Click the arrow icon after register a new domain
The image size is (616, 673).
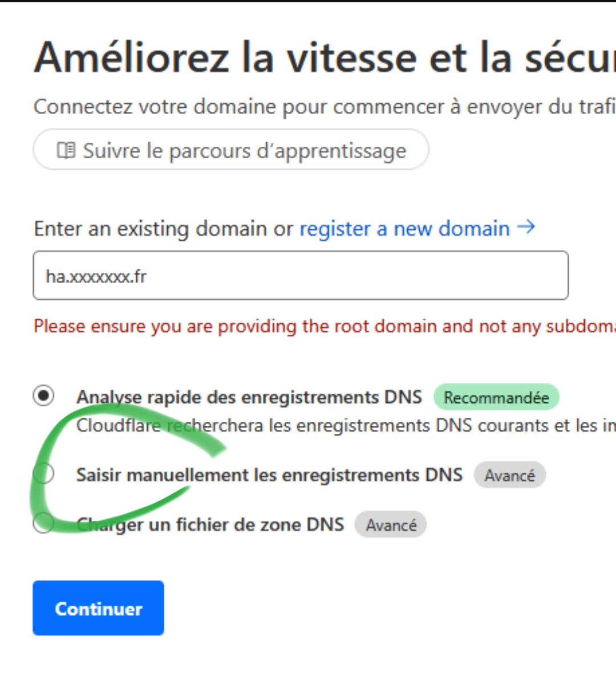[526, 227]
